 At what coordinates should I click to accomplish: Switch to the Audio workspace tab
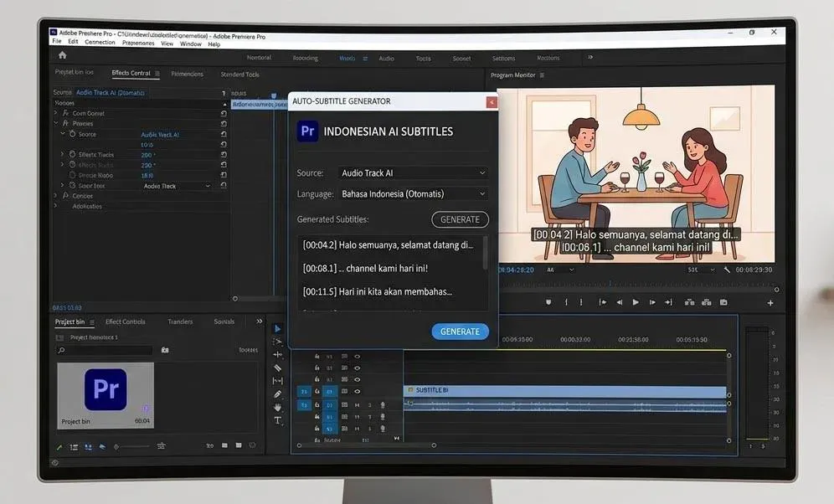pyautogui.click(x=386, y=58)
